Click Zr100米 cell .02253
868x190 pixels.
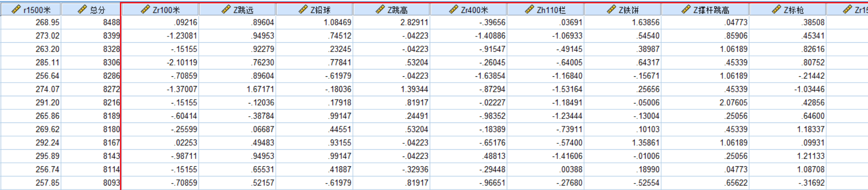click(x=160, y=143)
